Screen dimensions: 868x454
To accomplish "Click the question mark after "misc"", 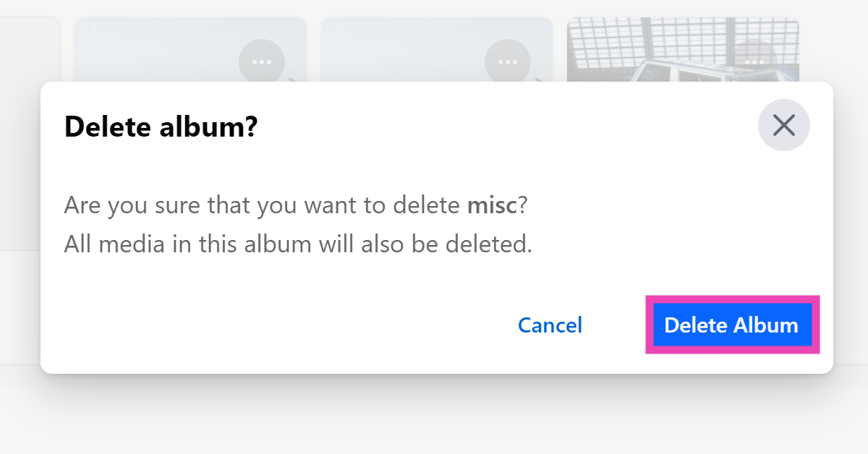I will click(x=523, y=206).
